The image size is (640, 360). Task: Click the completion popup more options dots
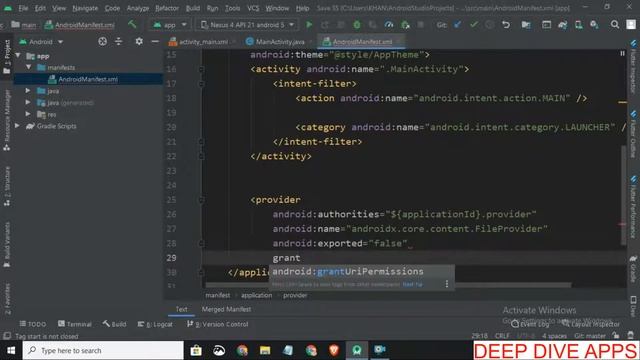click(447, 284)
